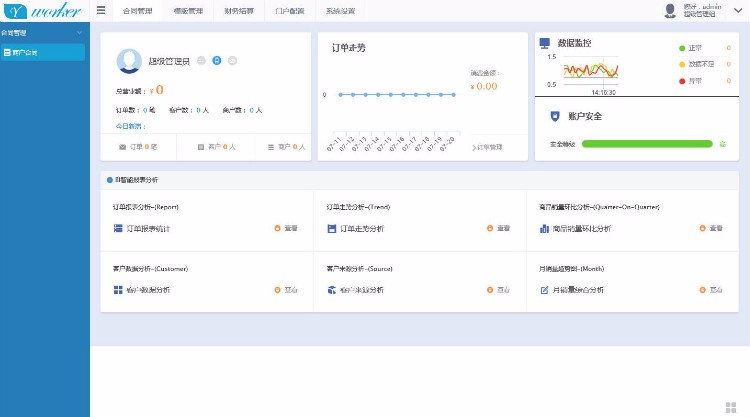The image size is (750, 417).
Task: Click the blue dot in the analysis section header
Action: pos(110,180)
